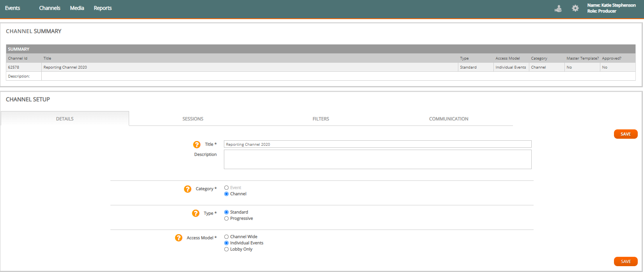This screenshot has width=644, height=272.
Task: Click into the Description text area
Action: click(x=378, y=159)
